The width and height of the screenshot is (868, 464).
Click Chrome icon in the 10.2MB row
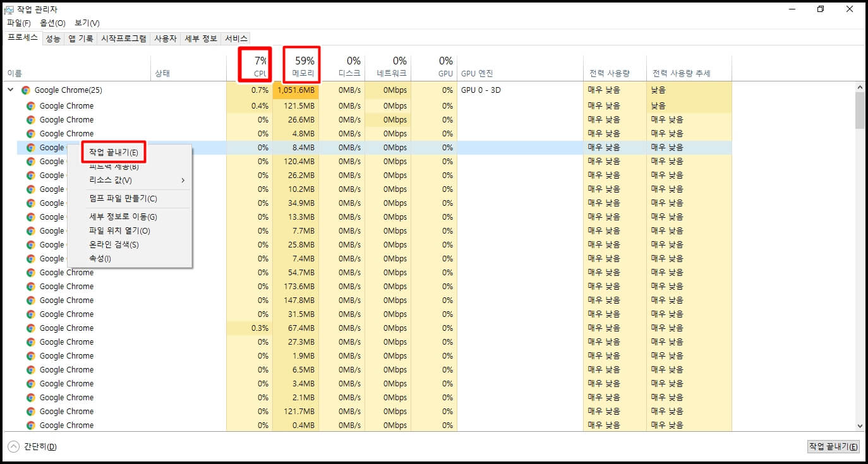31,189
